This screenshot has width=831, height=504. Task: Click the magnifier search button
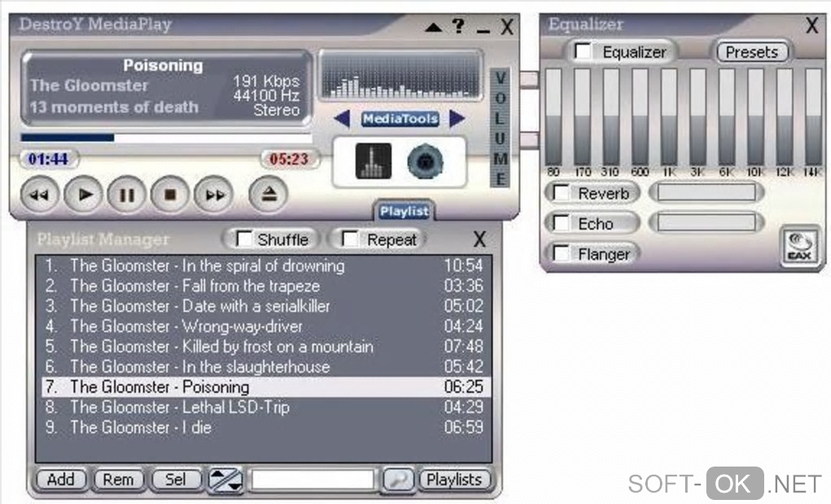tap(398, 480)
